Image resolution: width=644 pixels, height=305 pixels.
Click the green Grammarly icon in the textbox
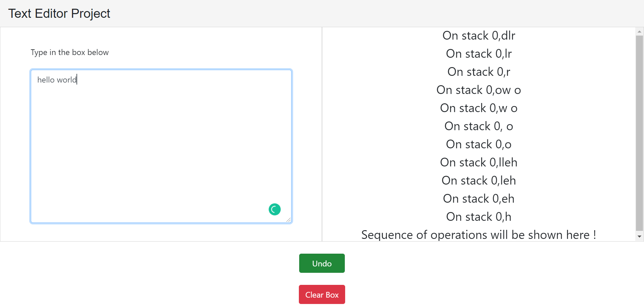(274, 209)
